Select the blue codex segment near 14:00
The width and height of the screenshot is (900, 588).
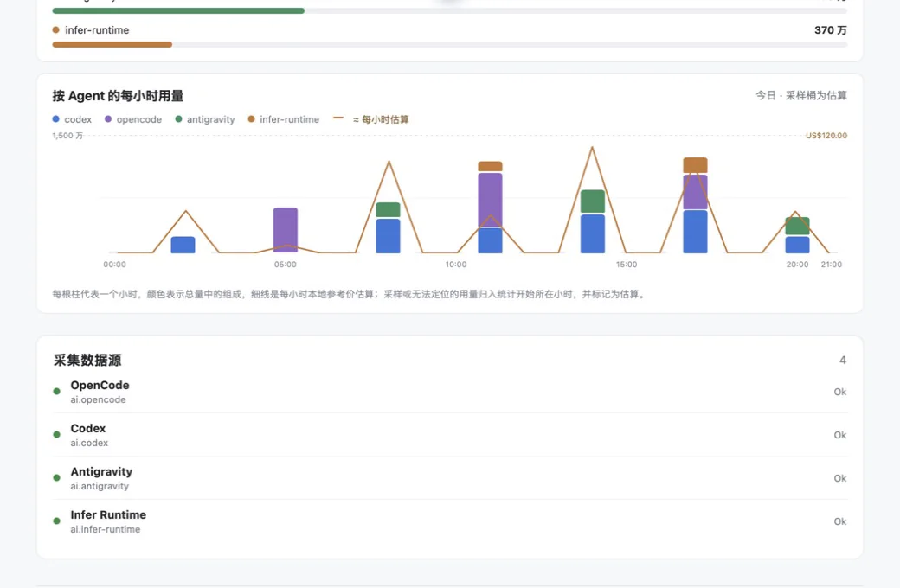pos(592,233)
